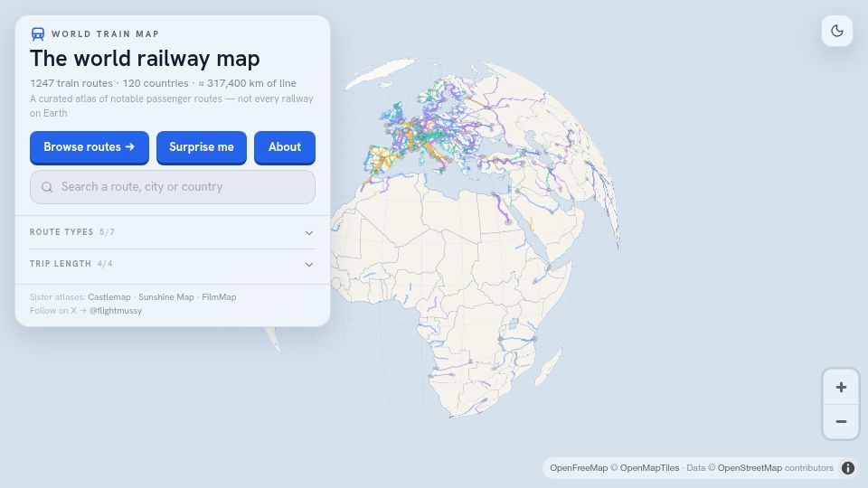The image size is (868, 488).
Task: Follow @flightmussy on X link
Action: tap(116, 311)
